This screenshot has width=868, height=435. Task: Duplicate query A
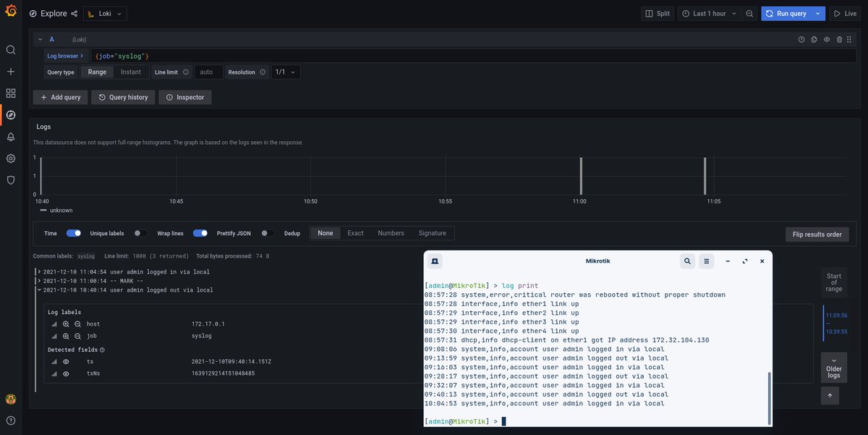tap(814, 39)
